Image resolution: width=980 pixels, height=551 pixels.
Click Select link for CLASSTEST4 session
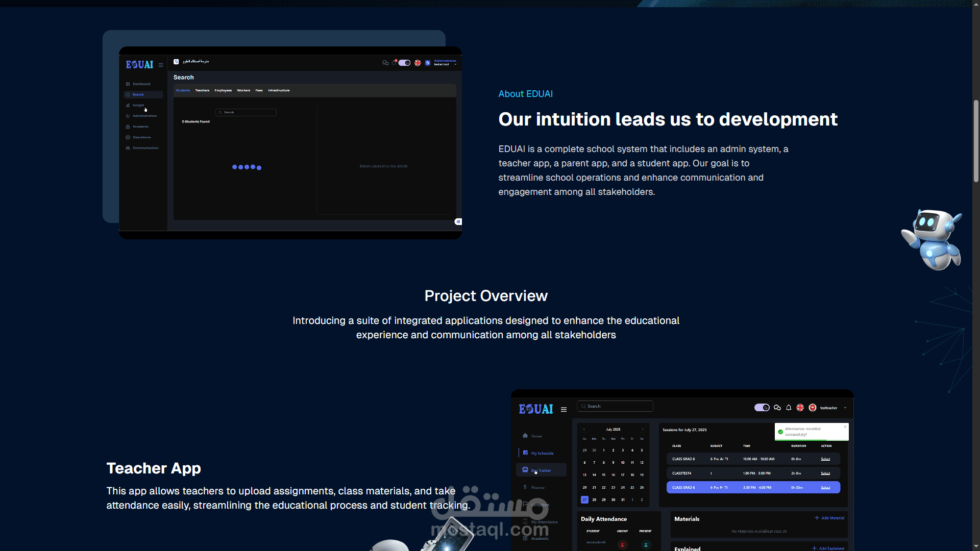825,473
